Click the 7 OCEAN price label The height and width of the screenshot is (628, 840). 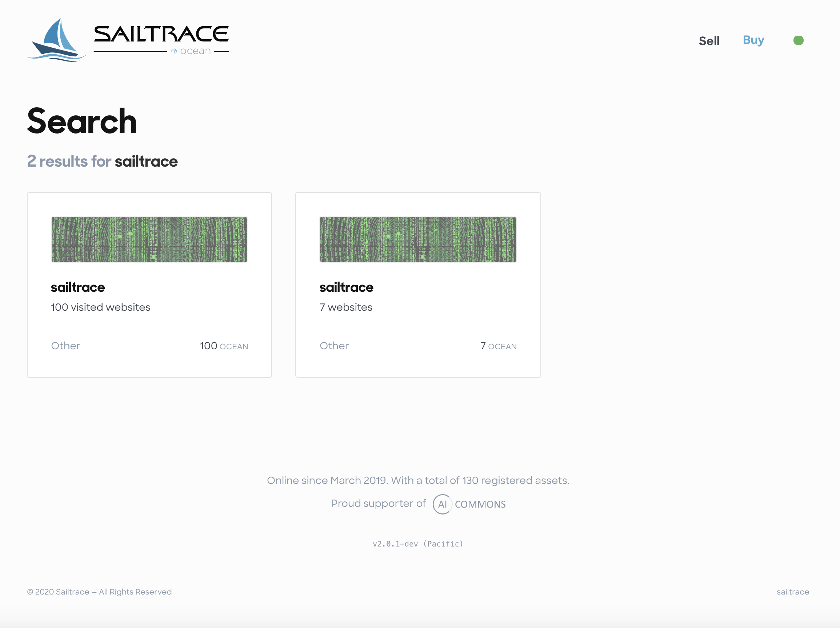coord(498,346)
